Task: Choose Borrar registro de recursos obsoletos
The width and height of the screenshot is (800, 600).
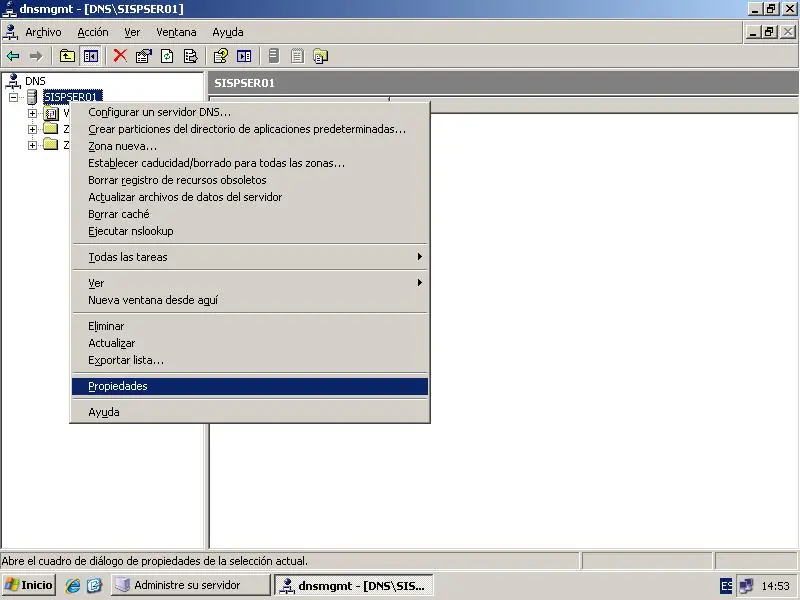Action: click(250, 180)
